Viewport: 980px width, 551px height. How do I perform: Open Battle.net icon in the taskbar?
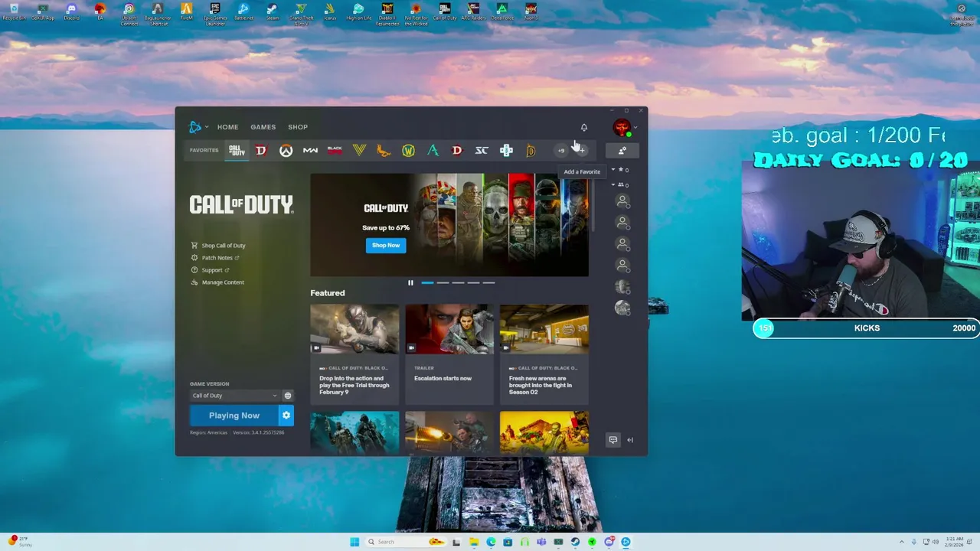(626, 542)
